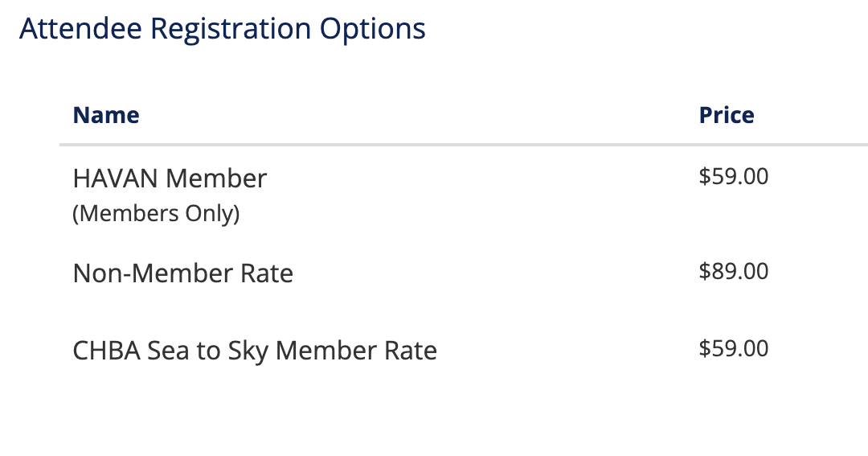Click the word "Sea" in the CHBA option
The height and width of the screenshot is (456, 868).
[x=166, y=351]
